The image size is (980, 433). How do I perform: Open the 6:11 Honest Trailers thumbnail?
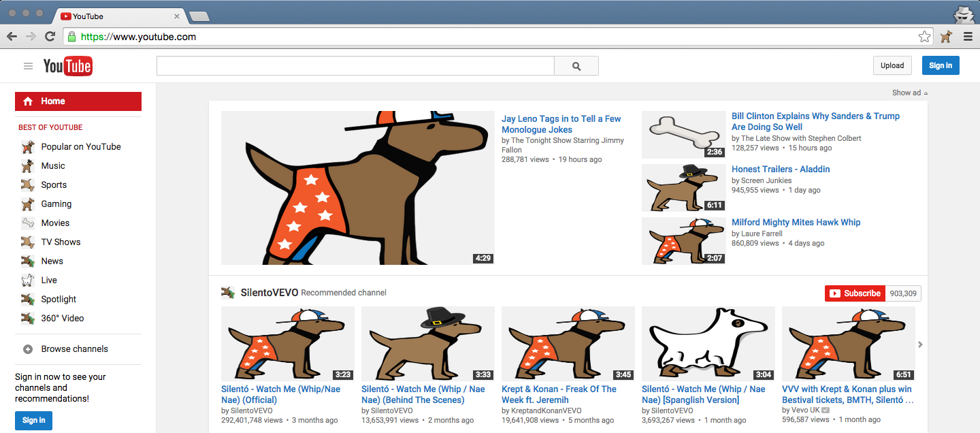click(x=684, y=188)
